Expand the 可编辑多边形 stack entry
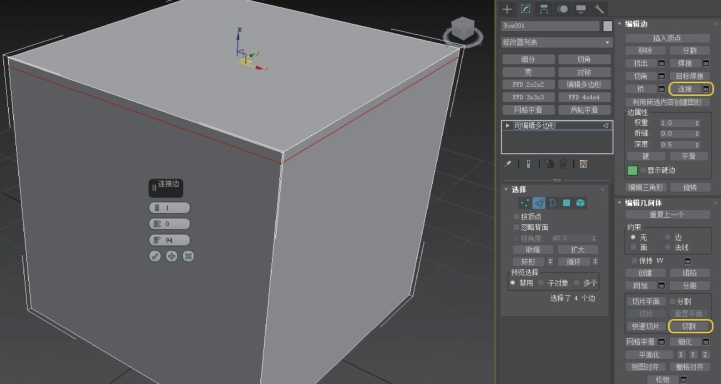This screenshot has width=721, height=384. click(x=507, y=125)
